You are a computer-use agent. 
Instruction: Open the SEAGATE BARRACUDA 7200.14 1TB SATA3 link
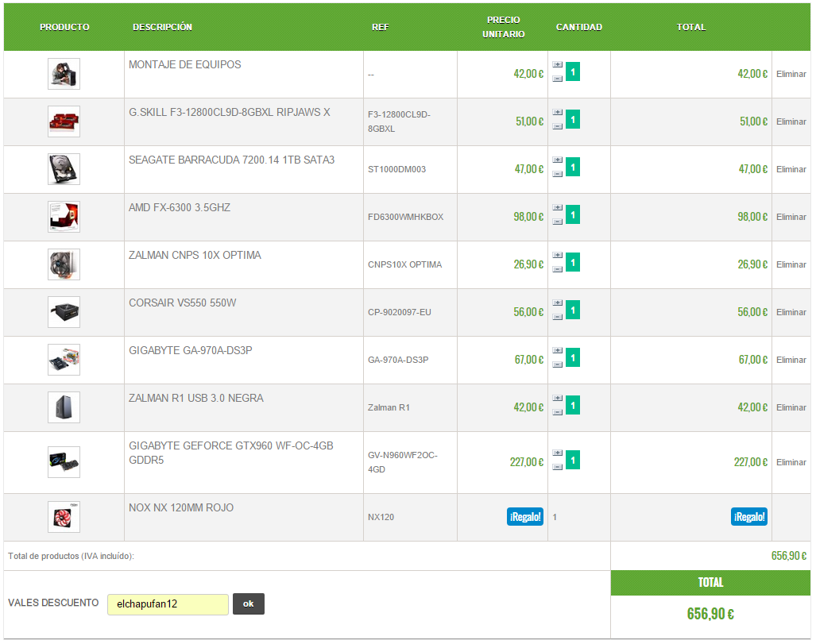[231, 160]
